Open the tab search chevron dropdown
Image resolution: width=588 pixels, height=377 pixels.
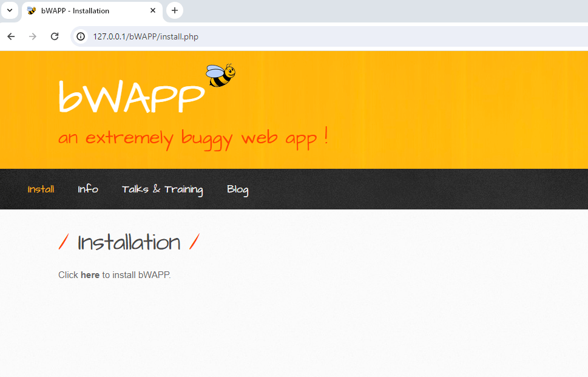9,10
